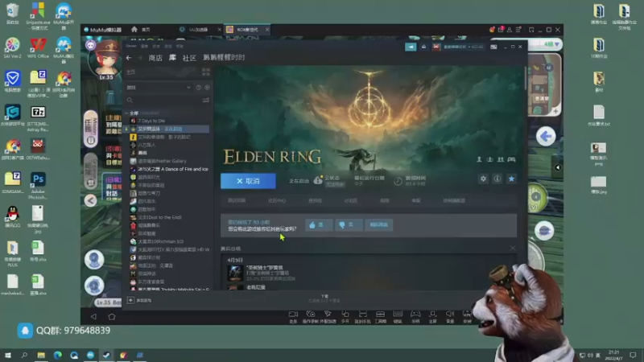This screenshot has width=644, height=362.
Task: Collapse the 全部 games category
Action: click(126, 113)
